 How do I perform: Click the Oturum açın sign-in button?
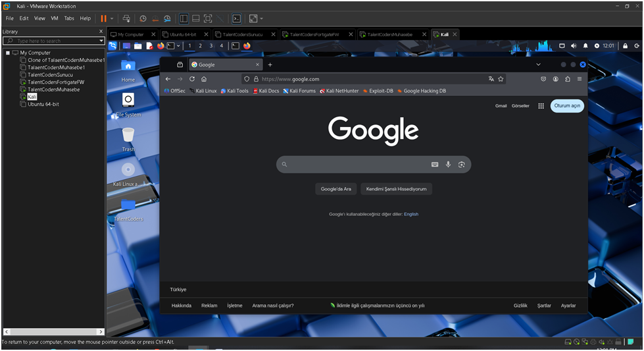(x=567, y=106)
